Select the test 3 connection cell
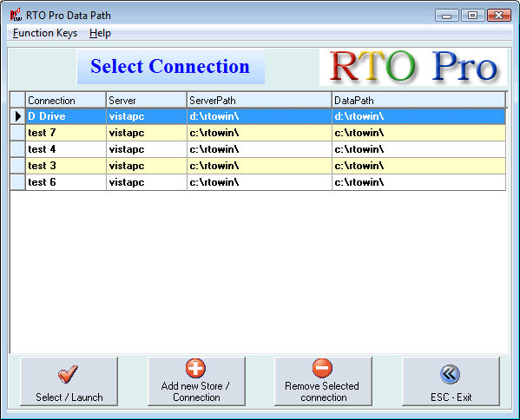520x420 pixels. 66,166
